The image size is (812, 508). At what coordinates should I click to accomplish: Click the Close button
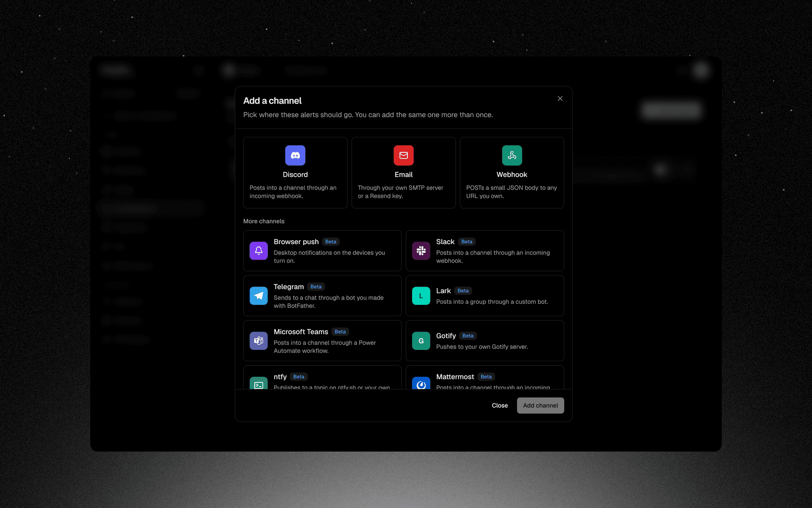pos(500,405)
